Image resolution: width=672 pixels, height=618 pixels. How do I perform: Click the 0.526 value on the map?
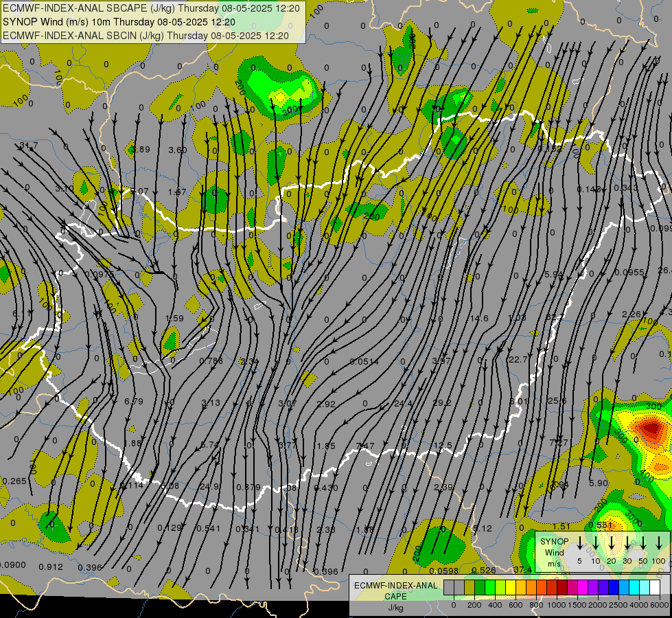coord(483,571)
